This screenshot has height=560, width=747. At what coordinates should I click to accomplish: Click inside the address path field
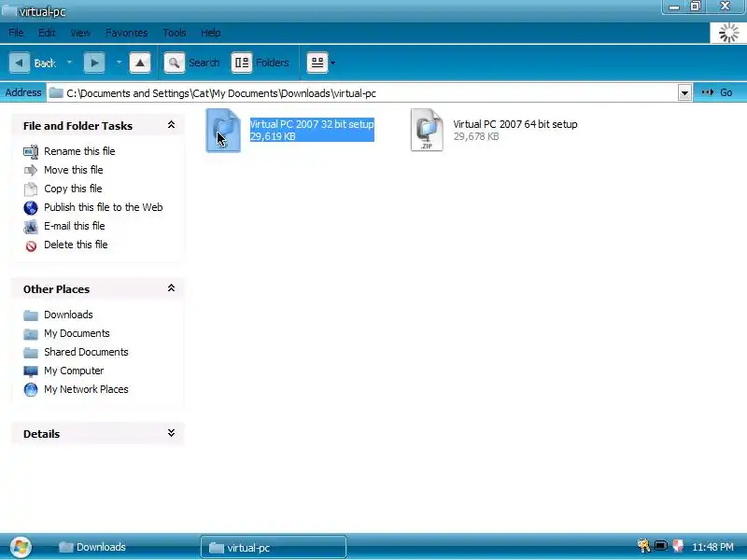point(362,92)
